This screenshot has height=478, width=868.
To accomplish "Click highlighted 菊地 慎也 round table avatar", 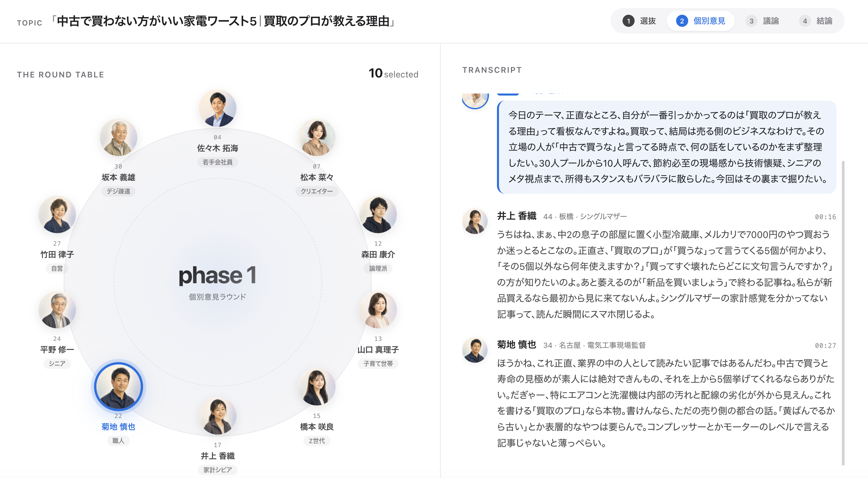I will pos(118,386).
